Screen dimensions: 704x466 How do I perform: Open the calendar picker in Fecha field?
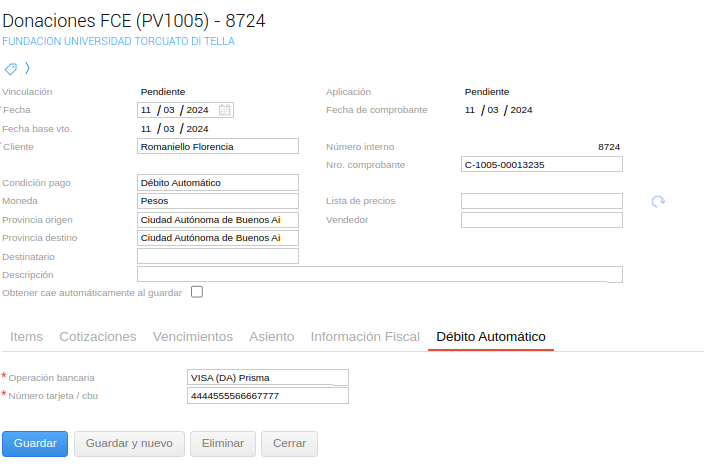pyautogui.click(x=225, y=110)
